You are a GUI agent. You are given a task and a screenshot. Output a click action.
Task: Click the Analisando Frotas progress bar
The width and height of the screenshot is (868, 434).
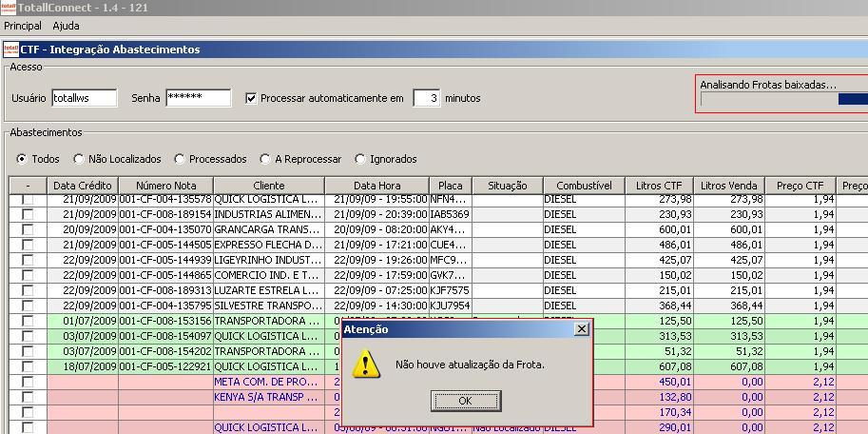click(x=783, y=99)
